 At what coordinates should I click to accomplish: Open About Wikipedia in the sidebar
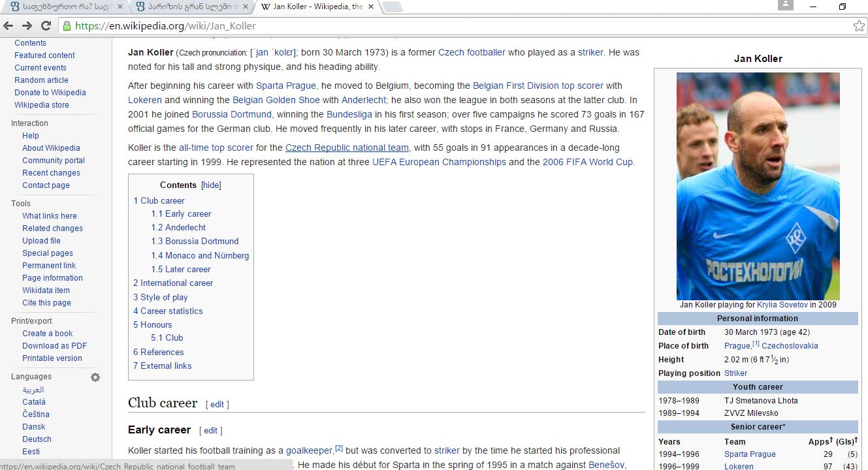pyautogui.click(x=51, y=148)
